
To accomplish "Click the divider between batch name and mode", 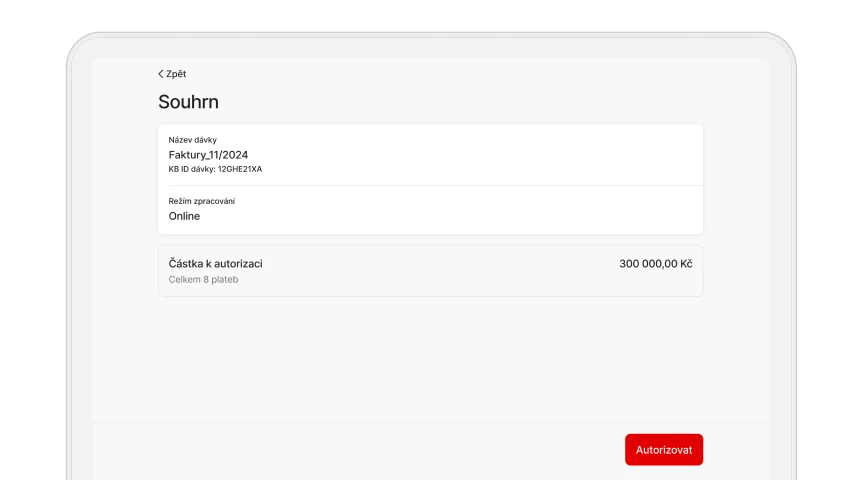I will [430, 185].
